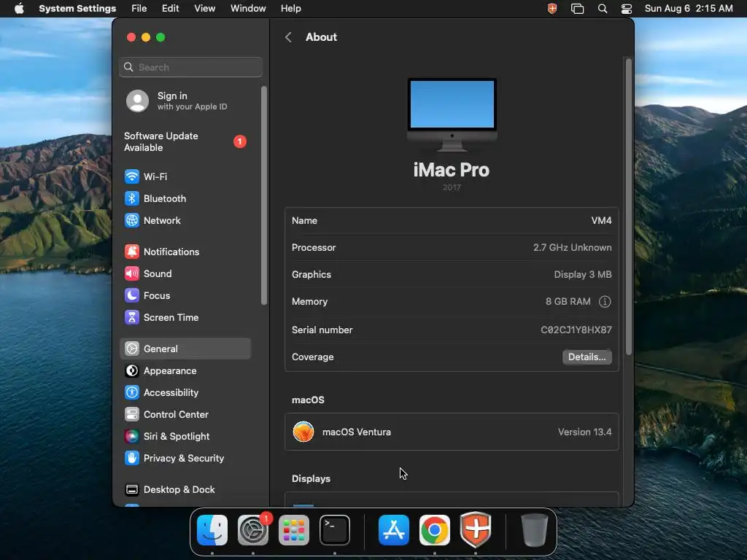Open Launchpad from the Dock
The image size is (747, 560).
[294, 530]
